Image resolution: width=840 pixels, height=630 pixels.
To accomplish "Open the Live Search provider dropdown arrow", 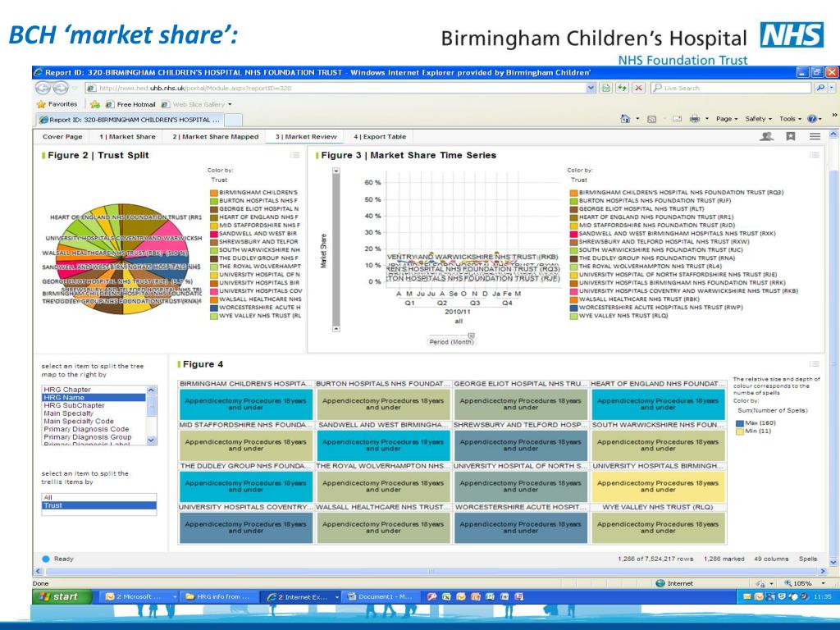I will [x=832, y=88].
